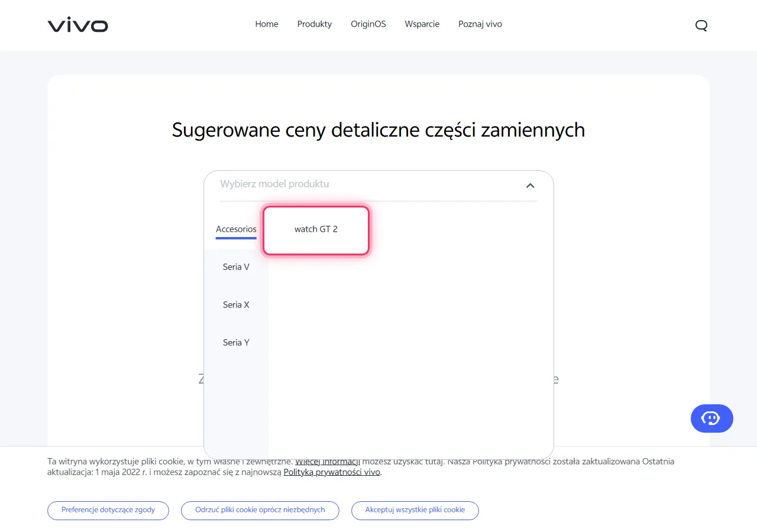Open the Poznaj vivo menu
Screen dimensions: 757x532
pyautogui.click(x=480, y=24)
